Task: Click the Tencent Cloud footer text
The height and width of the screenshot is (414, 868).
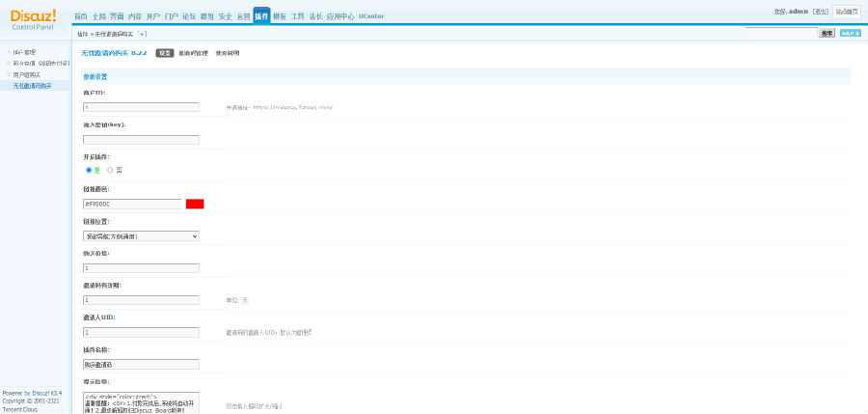Action: coord(20,409)
